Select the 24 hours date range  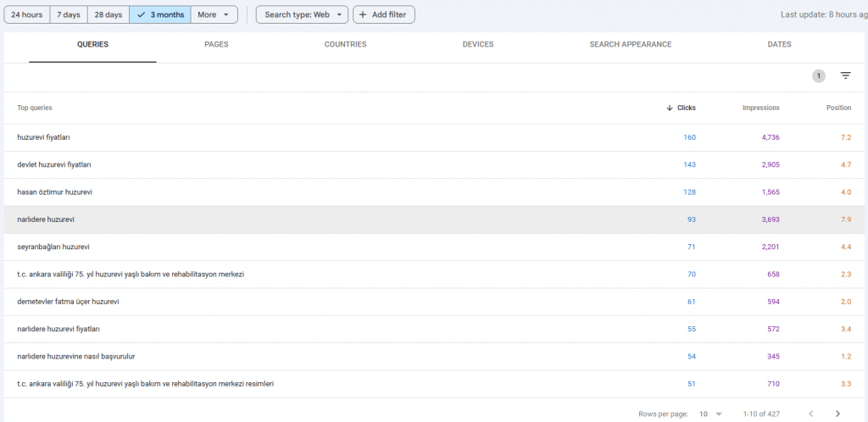pyautogui.click(x=26, y=15)
